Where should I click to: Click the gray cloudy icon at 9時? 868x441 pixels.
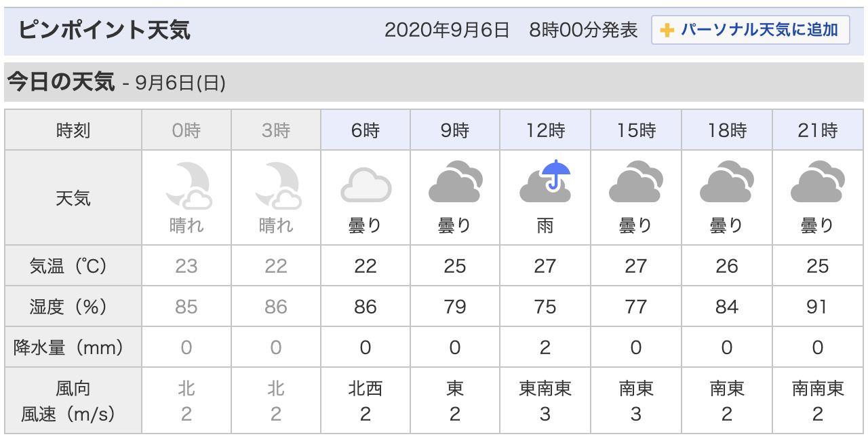[455, 183]
